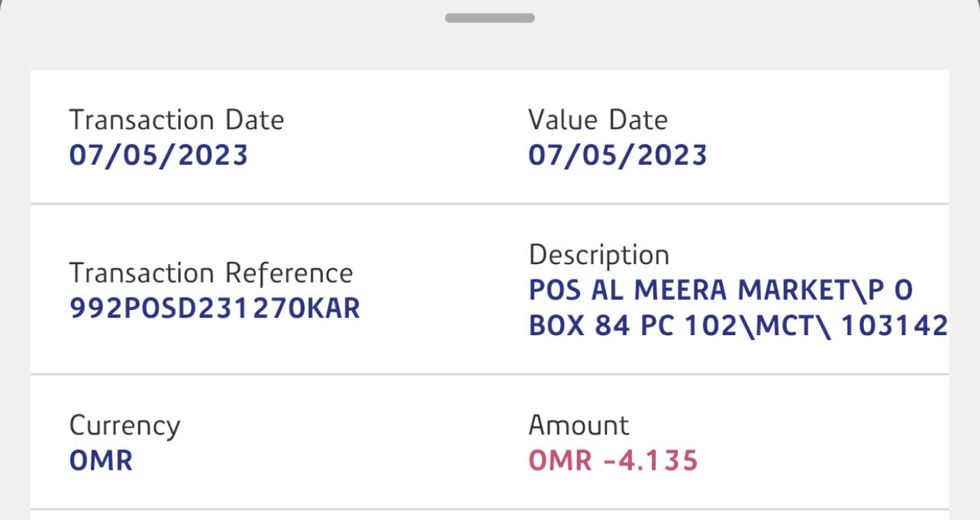Viewport: 980px width, 520px height.
Task: Tap the Value Date label
Action: tap(598, 120)
